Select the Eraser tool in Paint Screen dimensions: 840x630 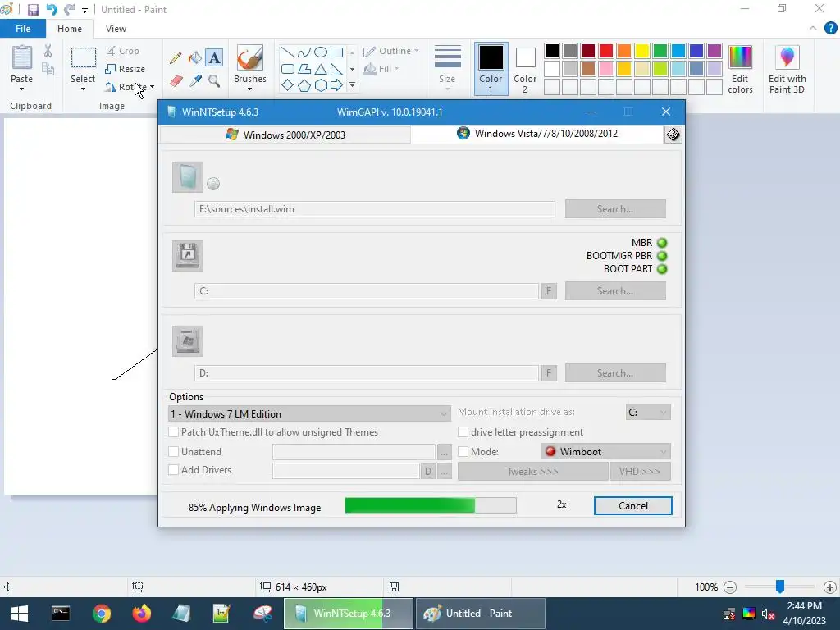point(176,81)
